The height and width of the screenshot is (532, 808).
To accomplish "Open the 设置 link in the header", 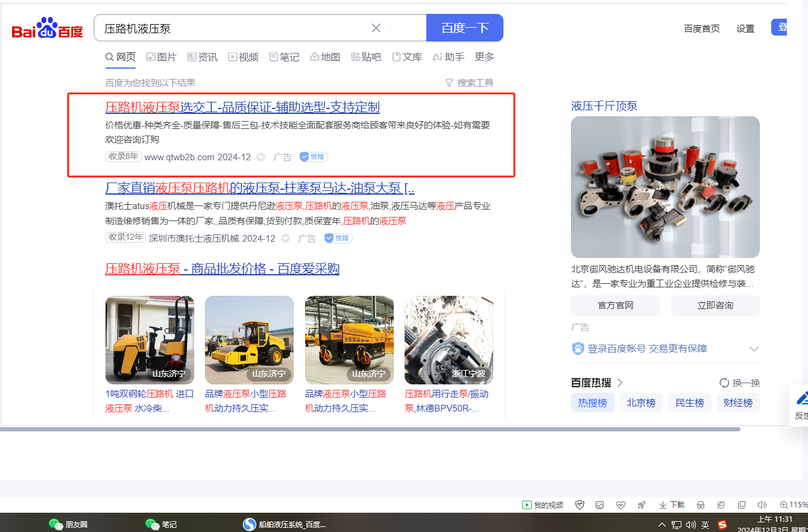I will 745,28.
